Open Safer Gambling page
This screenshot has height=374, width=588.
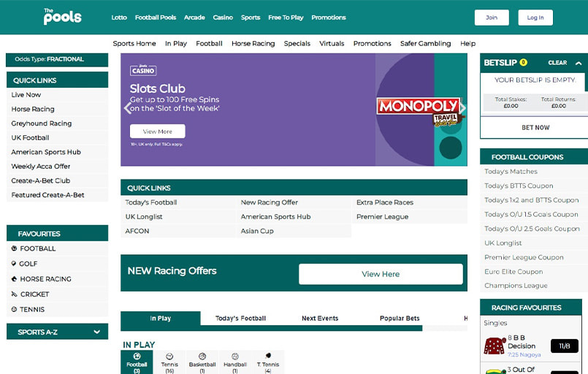point(425,44)
